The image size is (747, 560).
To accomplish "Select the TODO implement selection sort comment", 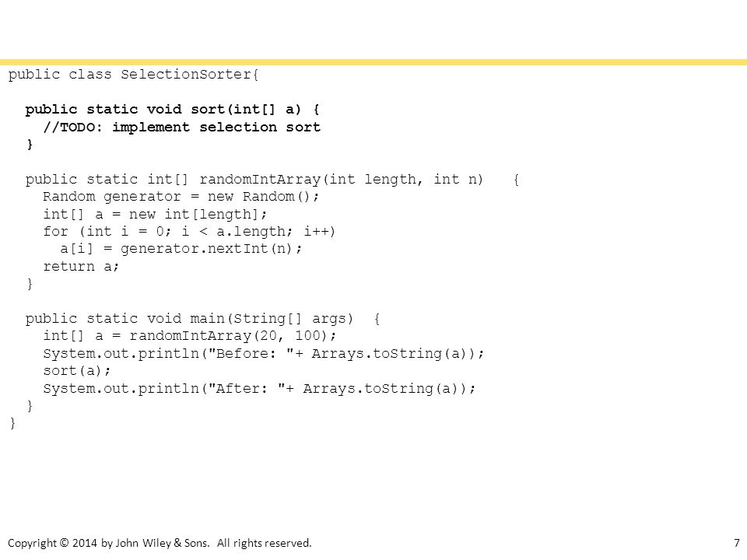I will click(x=181, y=127).
